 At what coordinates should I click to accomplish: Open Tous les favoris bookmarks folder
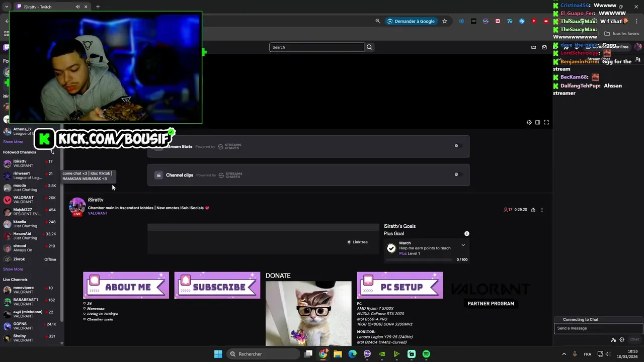coord(622,34)
